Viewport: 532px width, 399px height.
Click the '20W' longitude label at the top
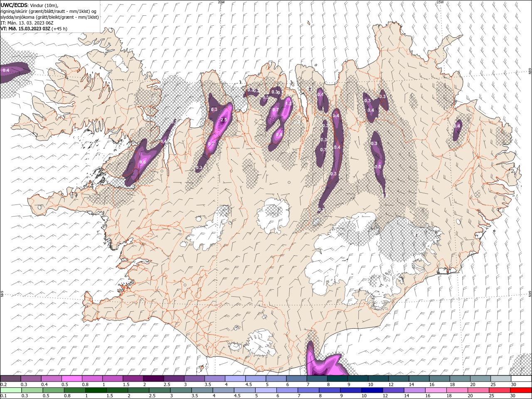[221, 2]
